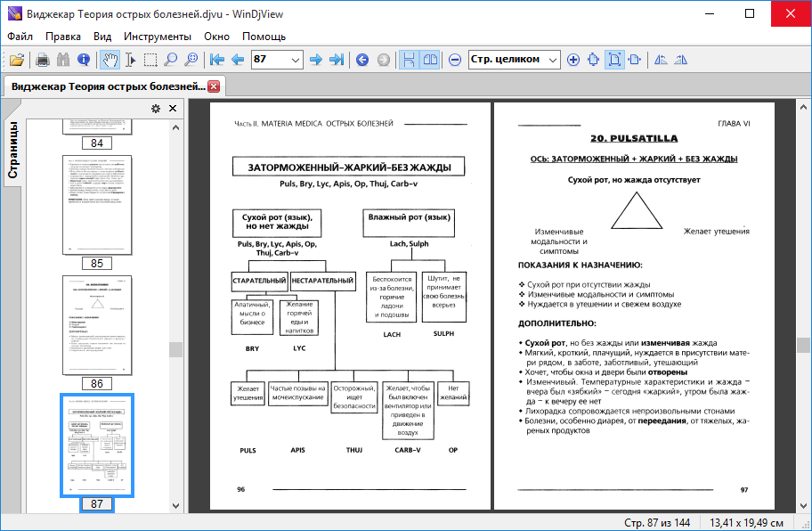Click the 'ЗАТОРМОЖЕННЫЙ–ЖАРКИЙ–БЕЗ ЖАЖДЫ' diagram title box
Image resolution: width=812 pixels, height=531 pixels.
[x=348, y=167]
